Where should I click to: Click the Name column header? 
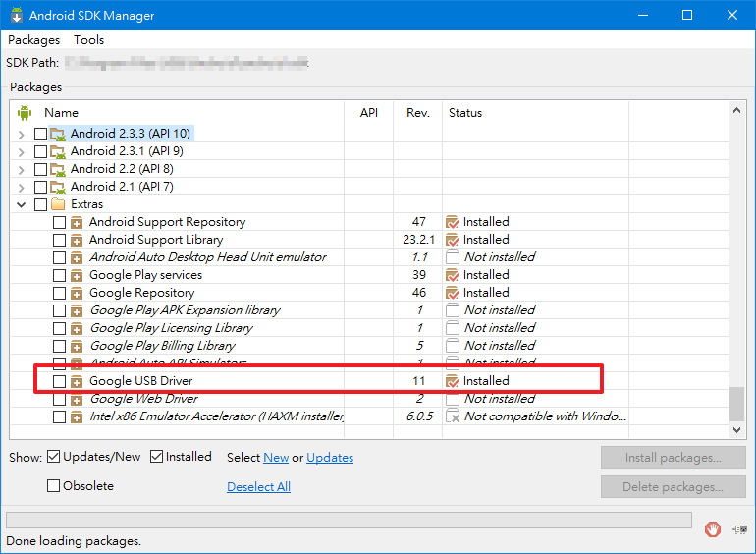click(61, 113)
